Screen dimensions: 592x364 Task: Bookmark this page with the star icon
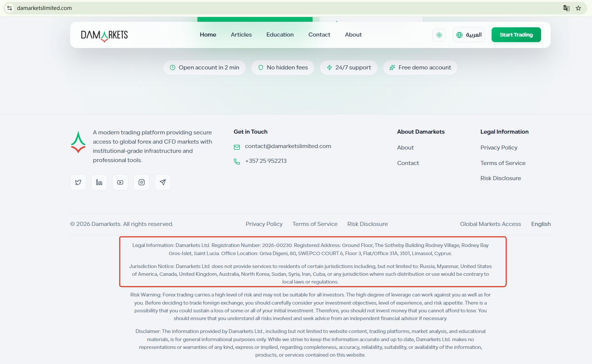coord(578,8)
